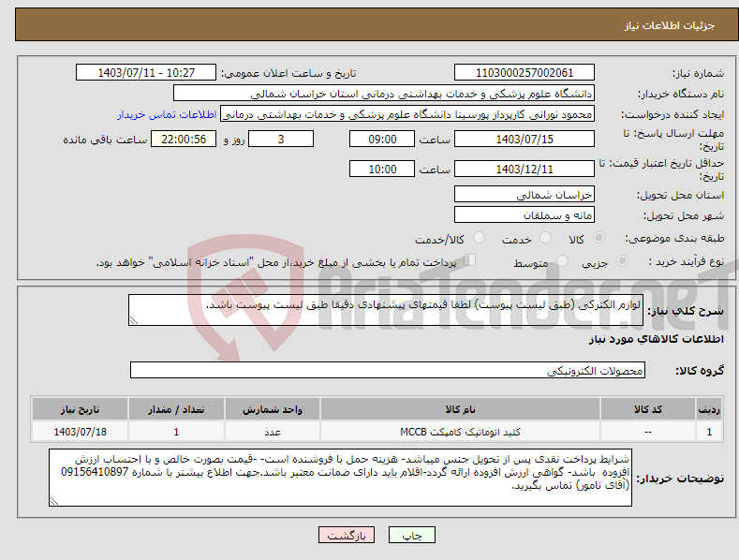
Task: Click the page title جزئیات اطلاعات نیاز
Action: [670, 25]
